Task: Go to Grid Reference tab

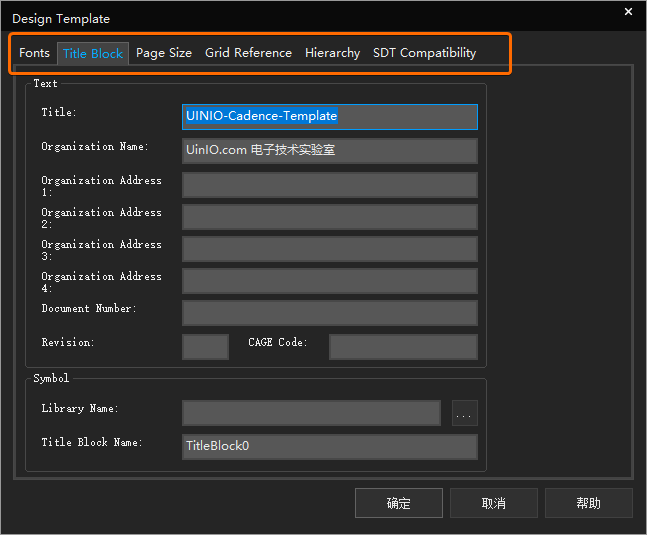Action: pos(248,53)
